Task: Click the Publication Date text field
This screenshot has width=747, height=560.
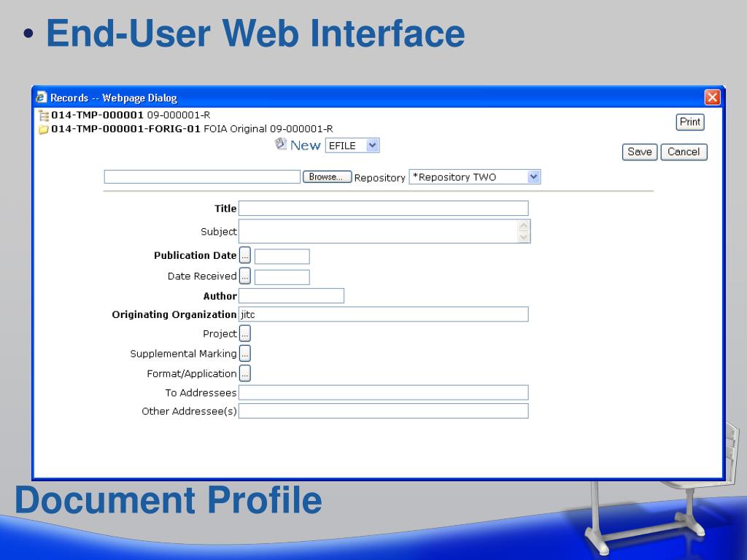Action: pyautogui.click(x=282, y=256)
